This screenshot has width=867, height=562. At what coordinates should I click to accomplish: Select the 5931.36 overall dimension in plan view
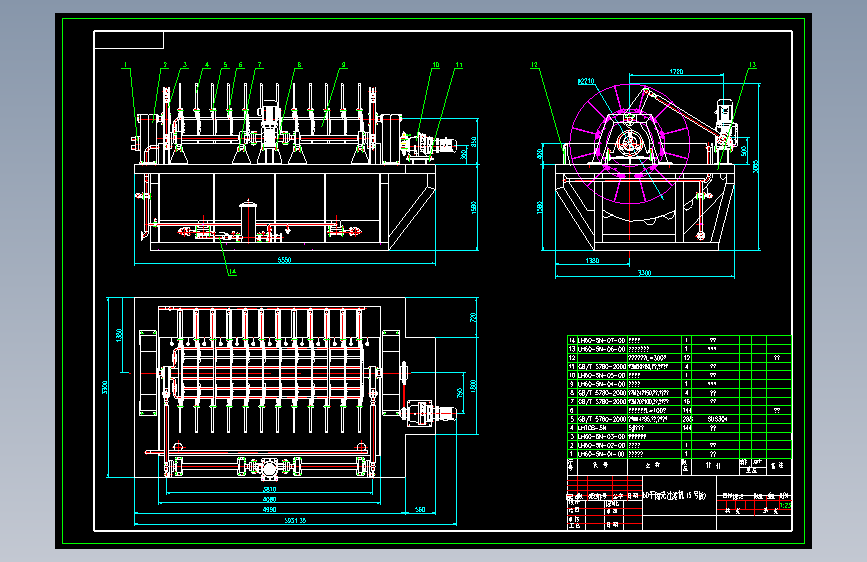295,521
